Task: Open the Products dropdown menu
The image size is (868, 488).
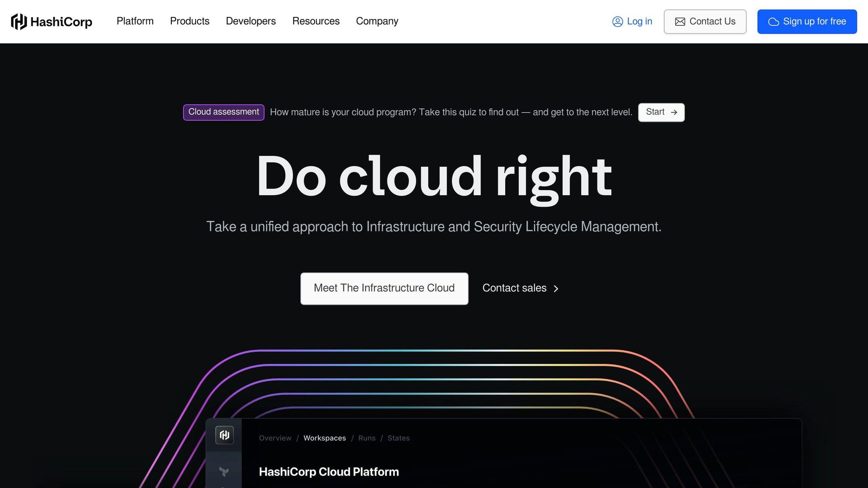Action: pos(189,21)
